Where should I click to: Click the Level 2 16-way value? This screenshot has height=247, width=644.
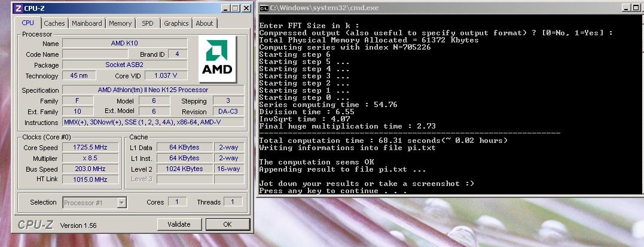point(229,169)
